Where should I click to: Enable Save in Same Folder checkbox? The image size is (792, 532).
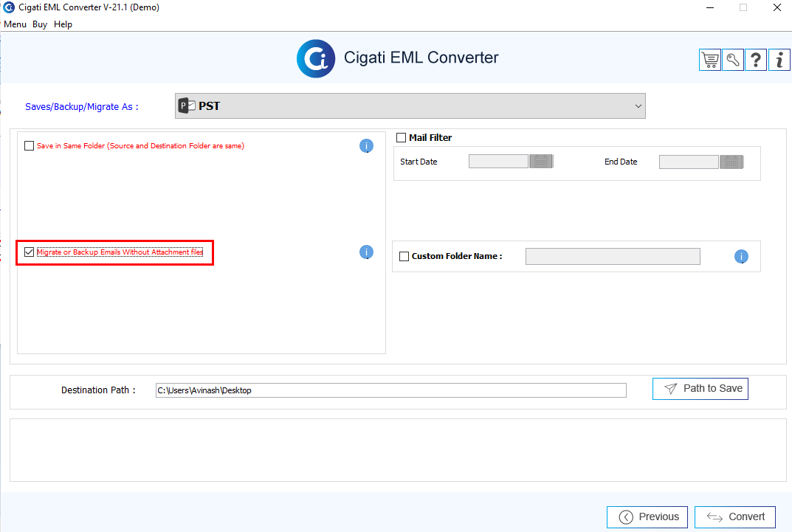click(x=30, y=146)
